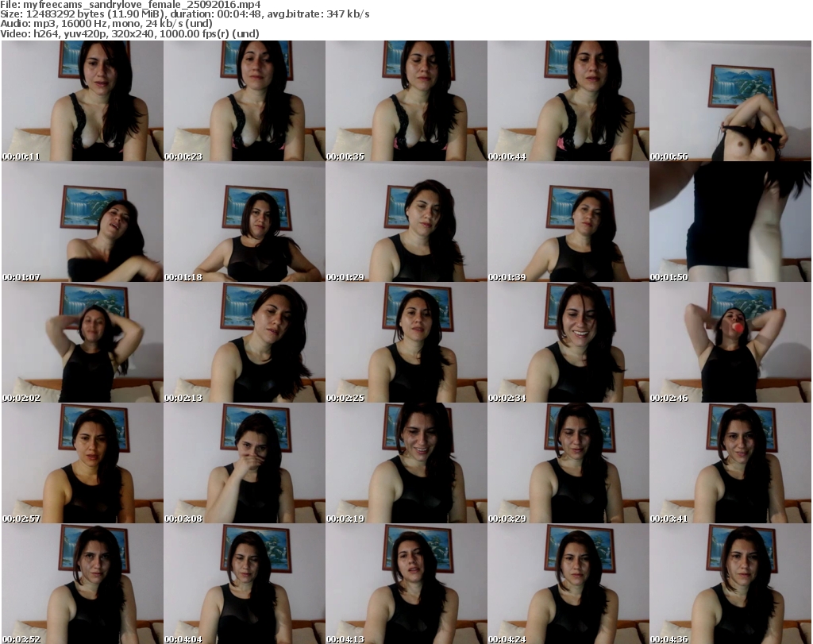The image size is (813, 644).
Task: Open the frame marked 00:02:57
Action: [x=82, y=464]
